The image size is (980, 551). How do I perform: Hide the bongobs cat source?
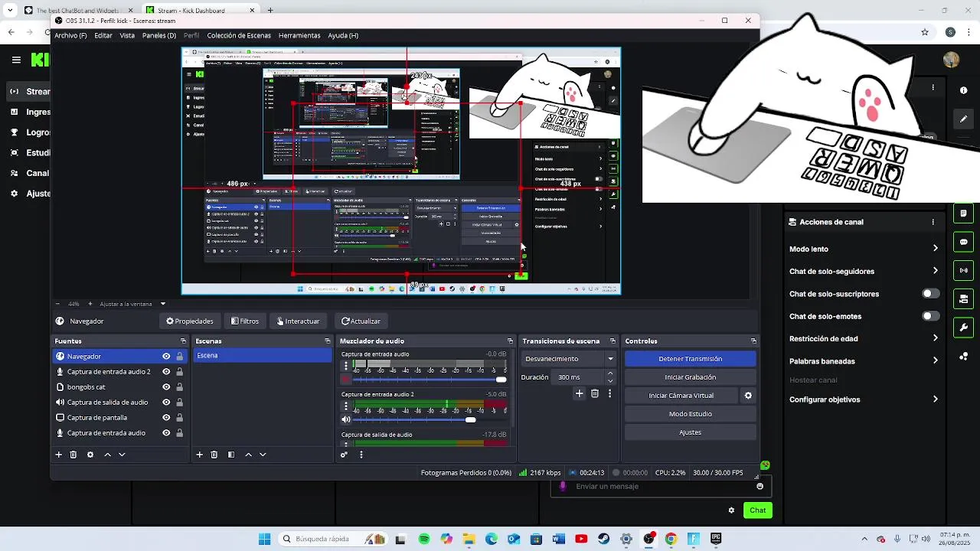pos(166,387)
